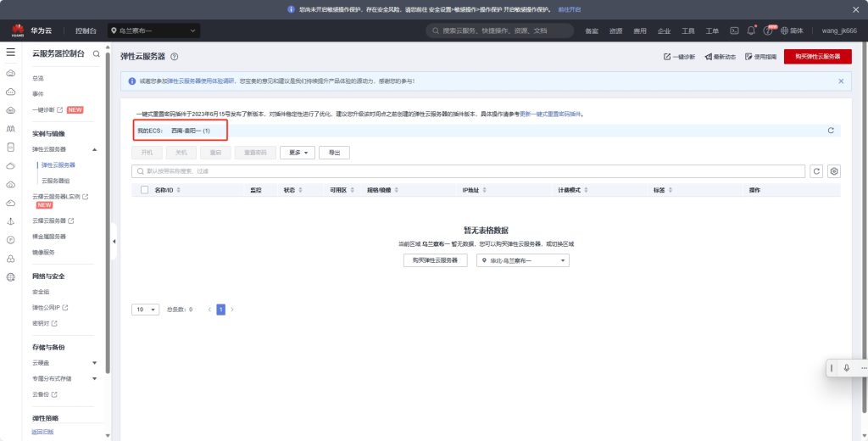Click the 导出 button
This screenshot has width=868, height=441.
[334, 153]
